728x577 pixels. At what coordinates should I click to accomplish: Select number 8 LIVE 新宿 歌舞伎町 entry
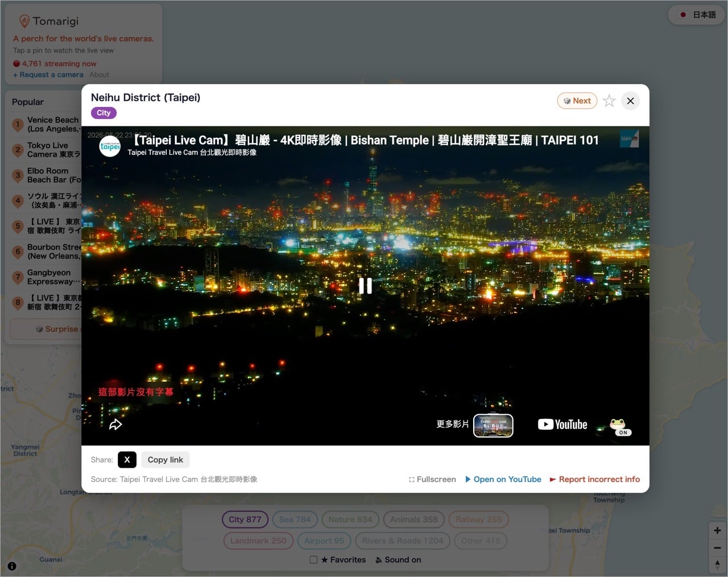point(47,302)
